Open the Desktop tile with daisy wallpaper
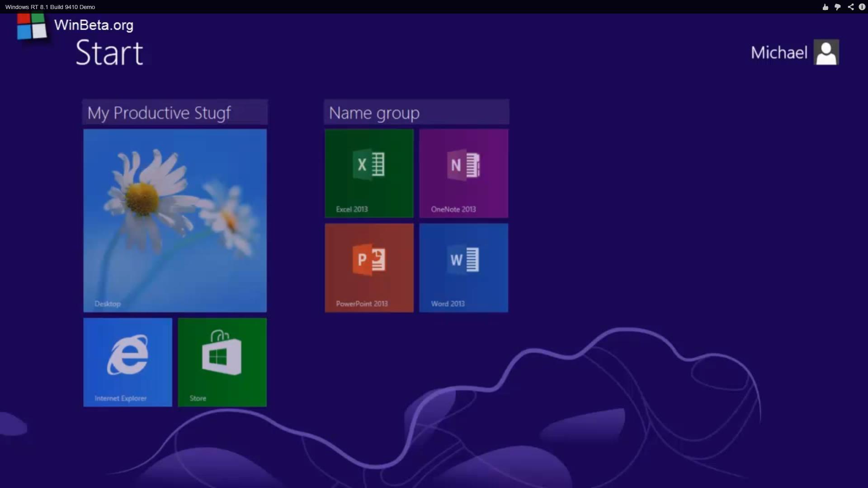This screenshot has height=488, width=868. pyautogui.click(x=175, y=221)
